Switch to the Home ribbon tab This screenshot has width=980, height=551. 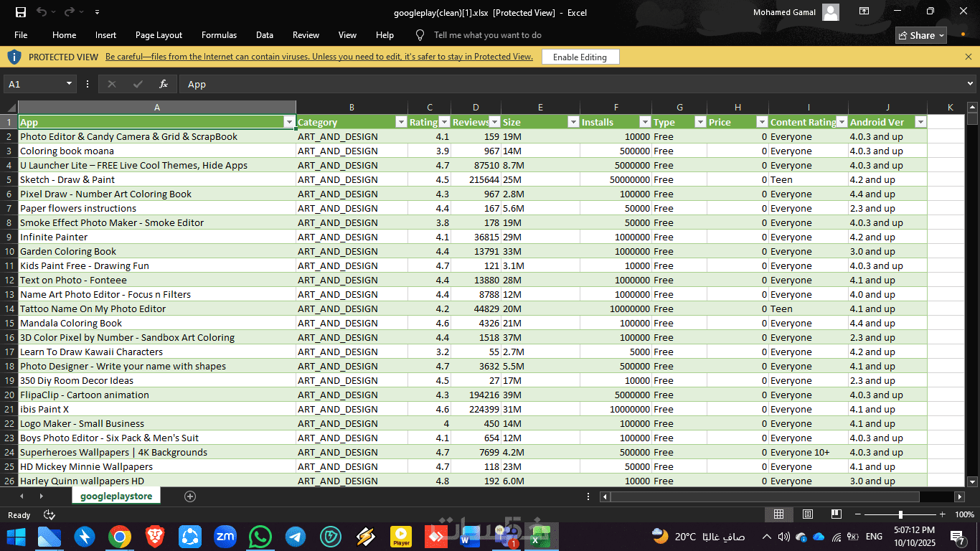point(64,35)
